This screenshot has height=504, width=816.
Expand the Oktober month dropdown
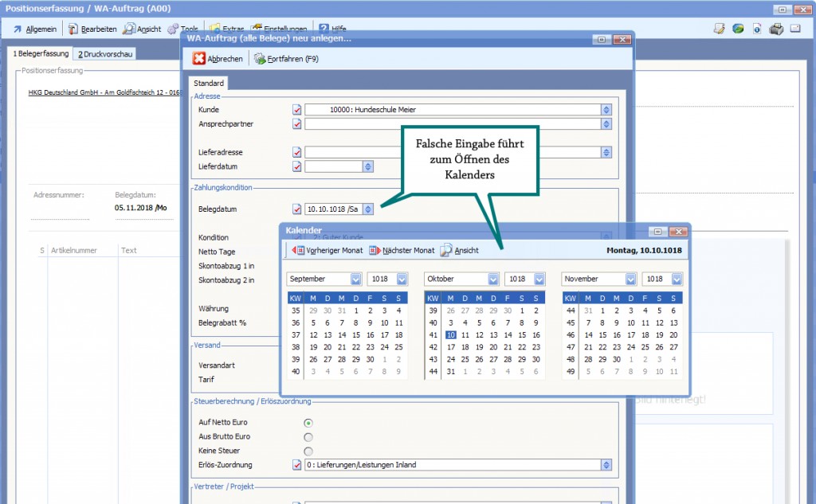pos(492,279)
